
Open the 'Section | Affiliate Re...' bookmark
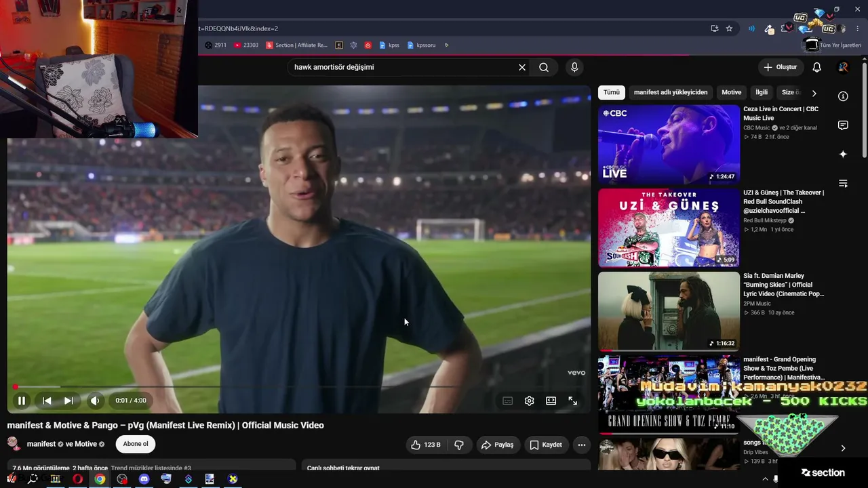[296, 45]
